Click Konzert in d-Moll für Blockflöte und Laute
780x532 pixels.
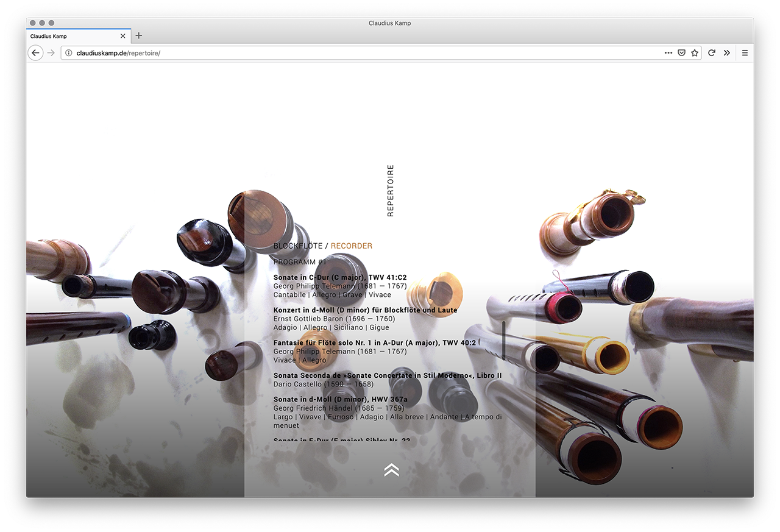(x=365, y=310)
